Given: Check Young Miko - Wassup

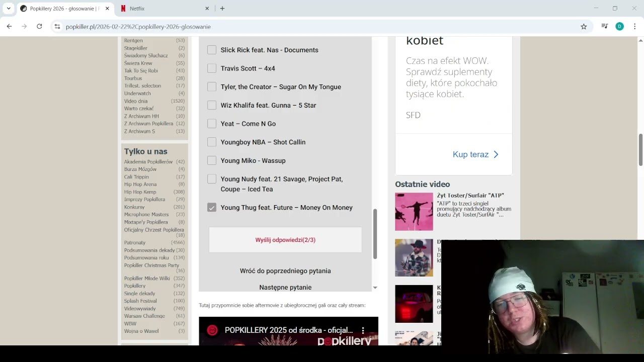Looking at the screenshot, I should coord(212,160).
